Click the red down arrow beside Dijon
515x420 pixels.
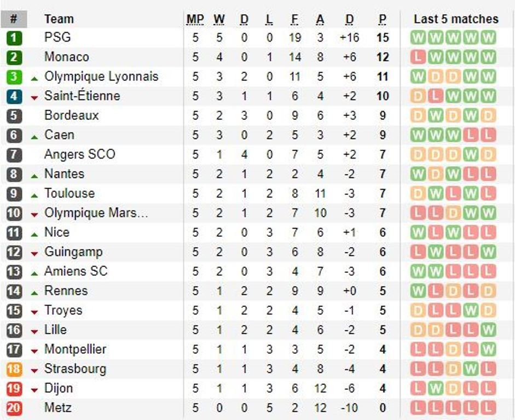[x=34, y=389]
